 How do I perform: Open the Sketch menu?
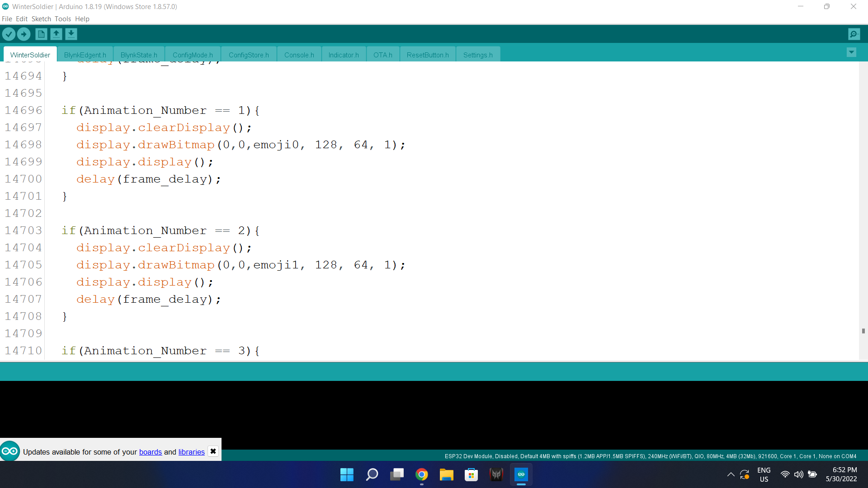(41, 19)
